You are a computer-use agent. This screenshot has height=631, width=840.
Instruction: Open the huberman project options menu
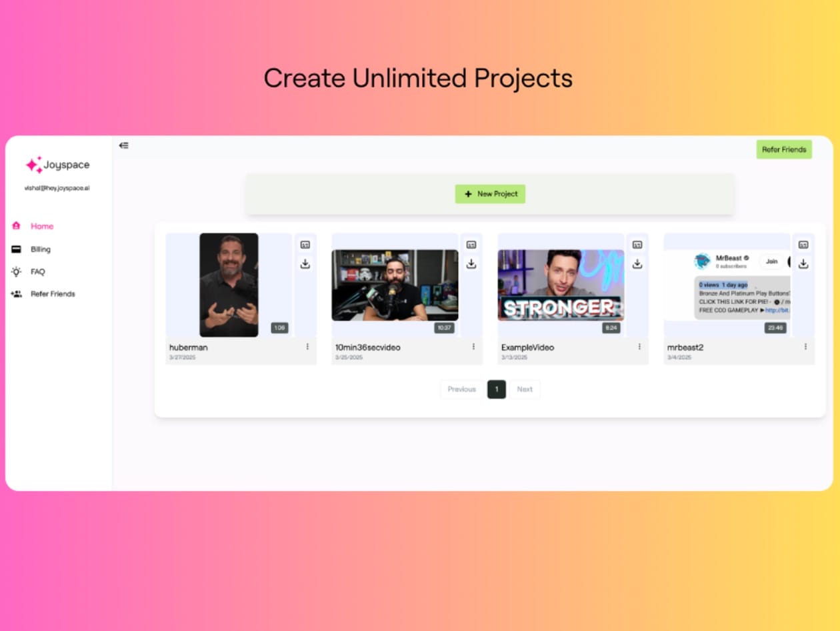click(x=307, y=347)
